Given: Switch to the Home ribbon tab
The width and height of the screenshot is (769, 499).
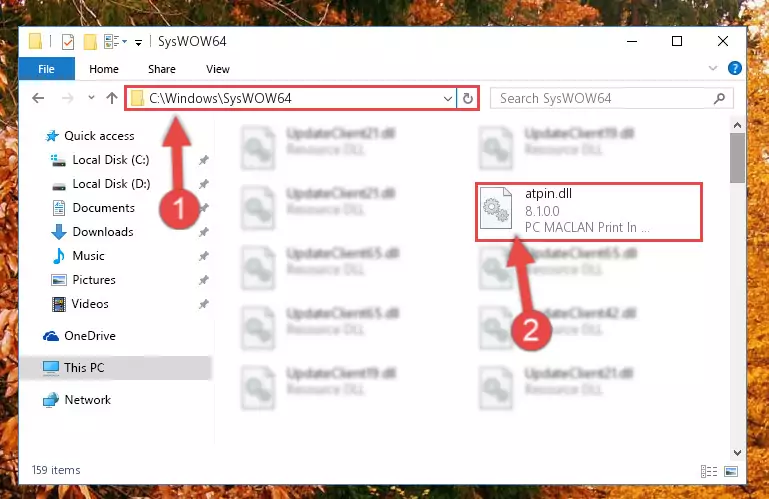Looking at the screenshot, I should pos(103,69).
